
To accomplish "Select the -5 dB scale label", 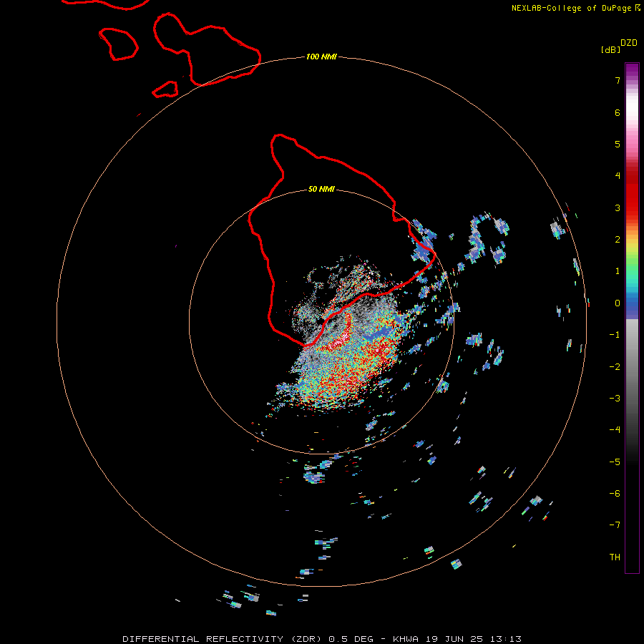I will tap(615, 462).
